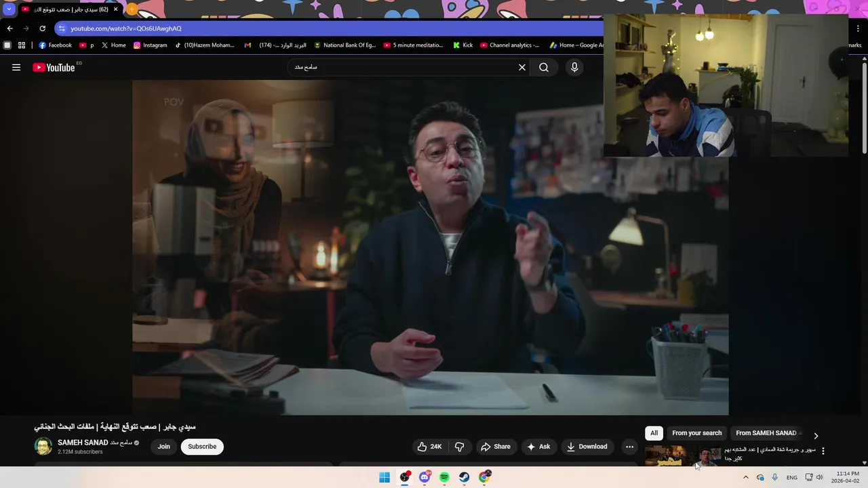The width and height of the screenshot is (868, 488).
Task: Click the browser forward arrow
Action: (26, 28)
